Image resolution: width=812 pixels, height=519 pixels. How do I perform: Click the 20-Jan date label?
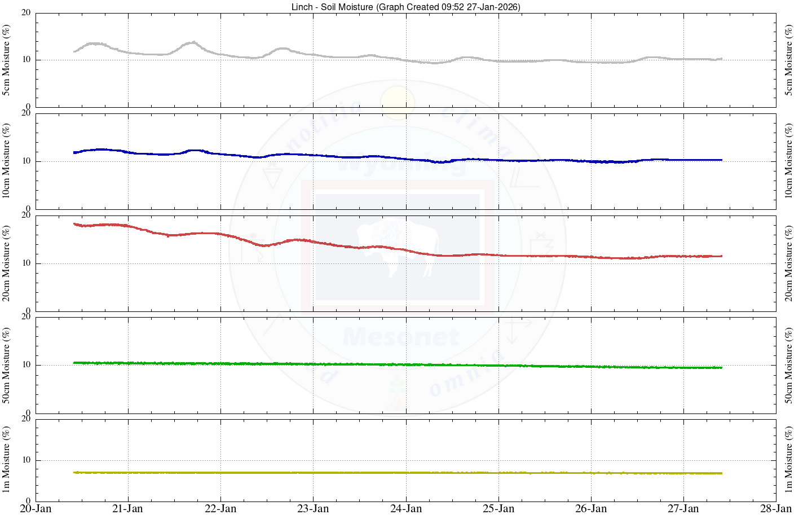coord(36,509)
